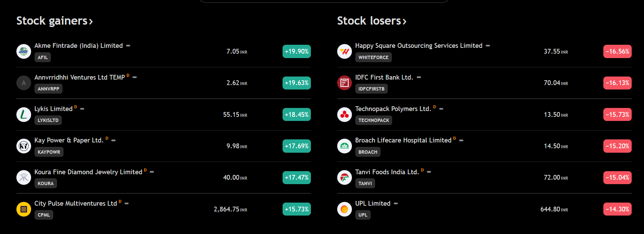The image size is (644, 234).
Task: Click the UPL Limited orange logo icon
Action: [x=344, y=209]
